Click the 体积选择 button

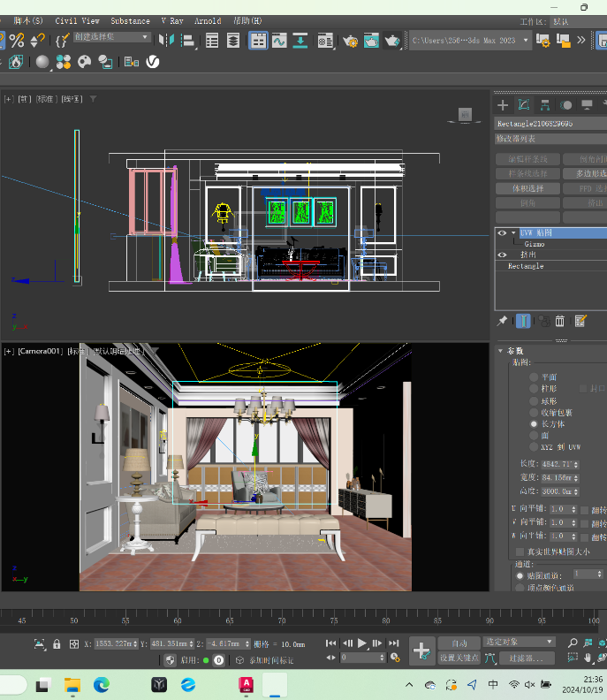(x=527, y=188)
